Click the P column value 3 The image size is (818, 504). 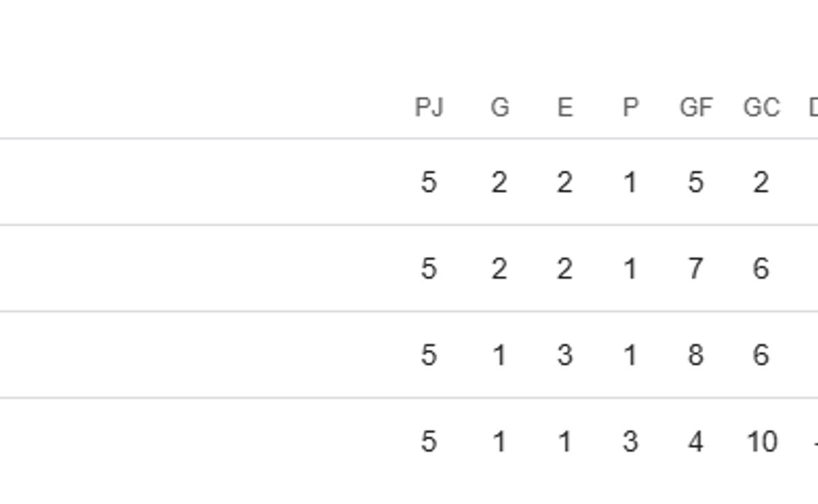pyautogui.click(x=631, y=442)
